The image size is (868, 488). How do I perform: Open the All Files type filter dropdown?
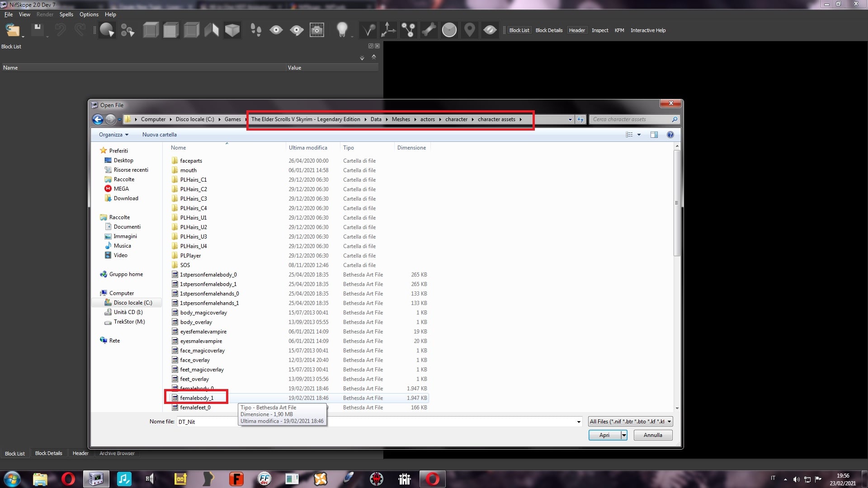[630, 422]
